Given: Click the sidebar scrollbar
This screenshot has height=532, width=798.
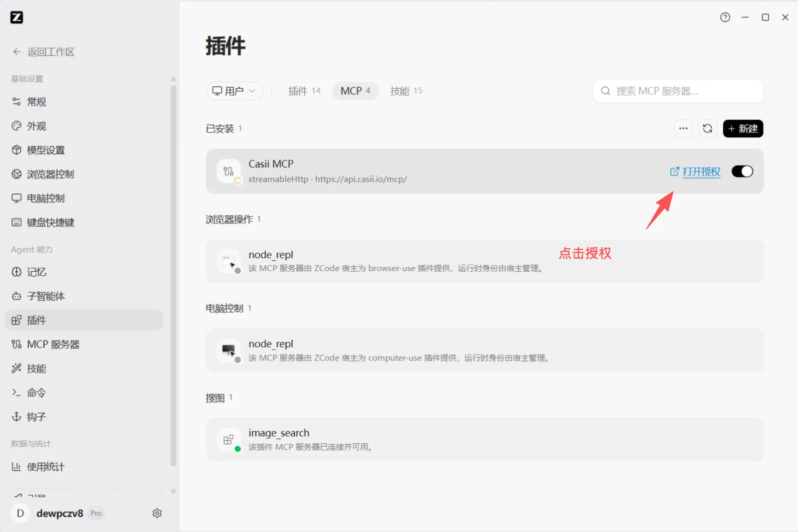Looking at the screenshot, I should (x=174, y=275).
